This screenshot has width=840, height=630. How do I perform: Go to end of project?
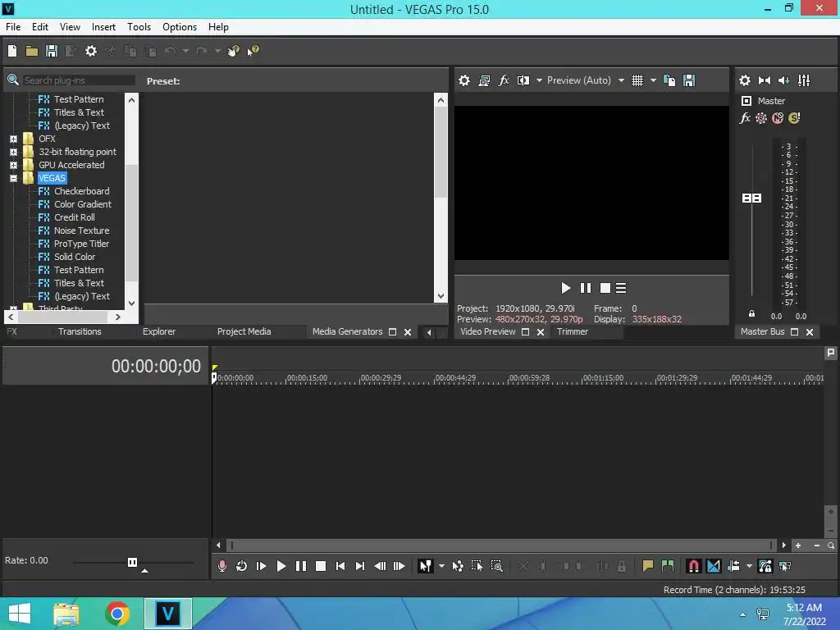[359, 566]
